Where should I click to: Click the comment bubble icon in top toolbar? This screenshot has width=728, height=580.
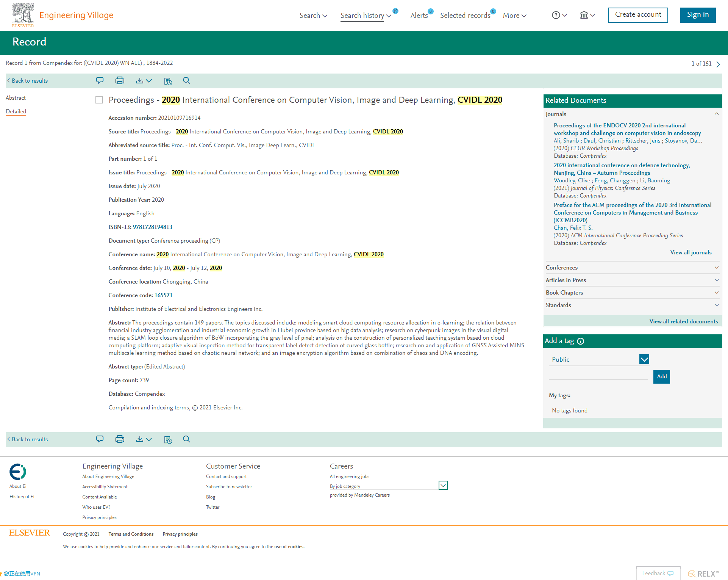[x=100, y=81]
